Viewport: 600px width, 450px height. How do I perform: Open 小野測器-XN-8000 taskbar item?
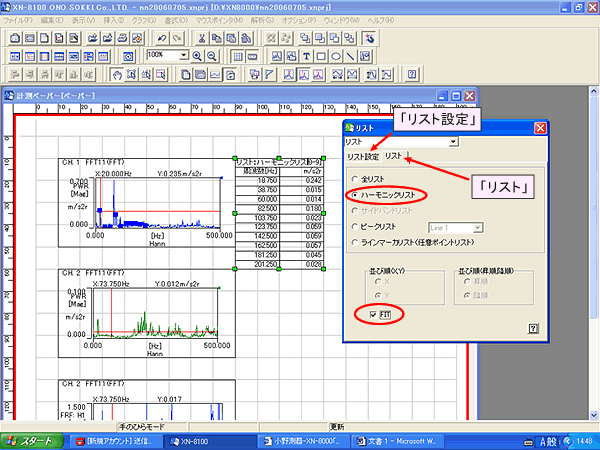coord(304,442)
